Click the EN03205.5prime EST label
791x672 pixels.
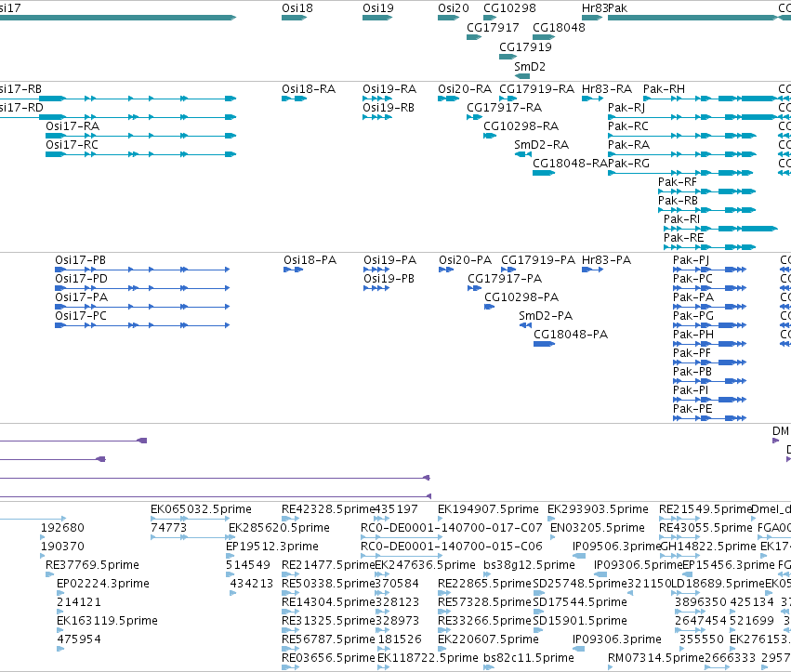point(598,529)
